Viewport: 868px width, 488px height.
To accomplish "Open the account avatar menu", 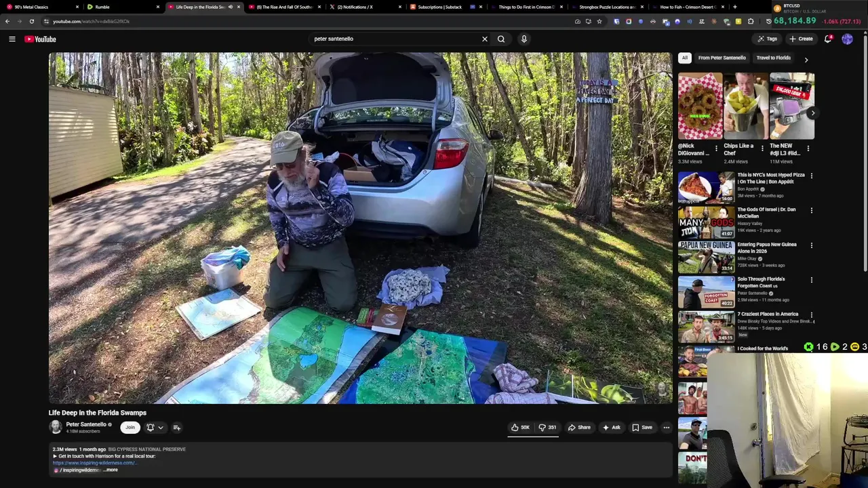I will pyautogui.click(x=847, y=39).
